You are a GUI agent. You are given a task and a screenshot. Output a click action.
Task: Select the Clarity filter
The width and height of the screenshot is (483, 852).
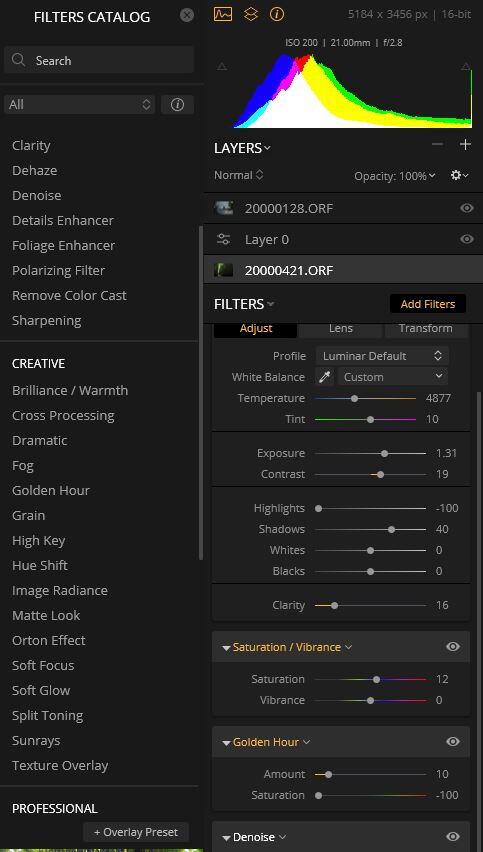[31, 146]
